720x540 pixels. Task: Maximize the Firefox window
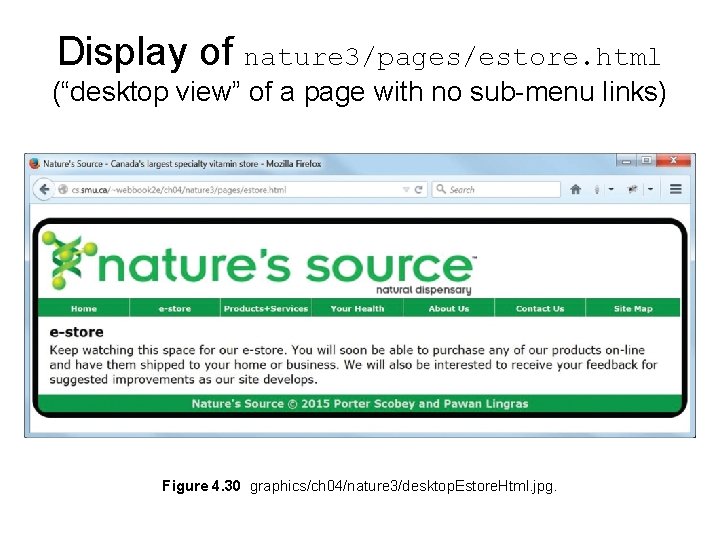pyautogui.click(x=646, y=160)
